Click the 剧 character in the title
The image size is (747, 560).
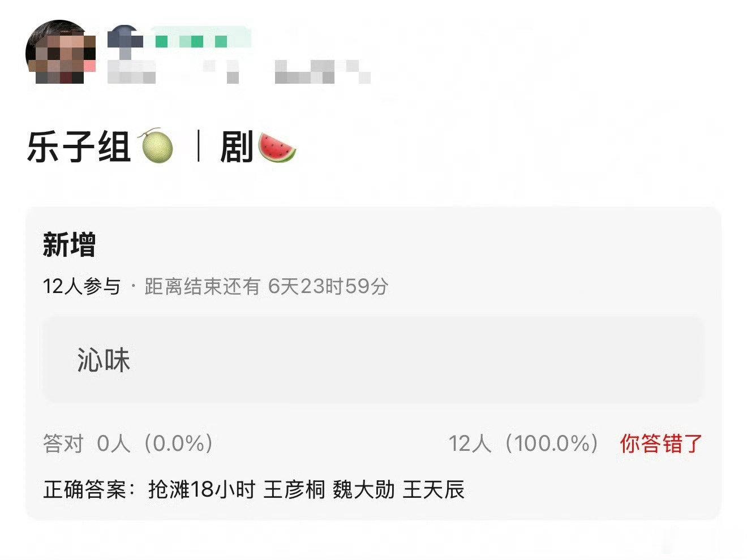[237, 147]
